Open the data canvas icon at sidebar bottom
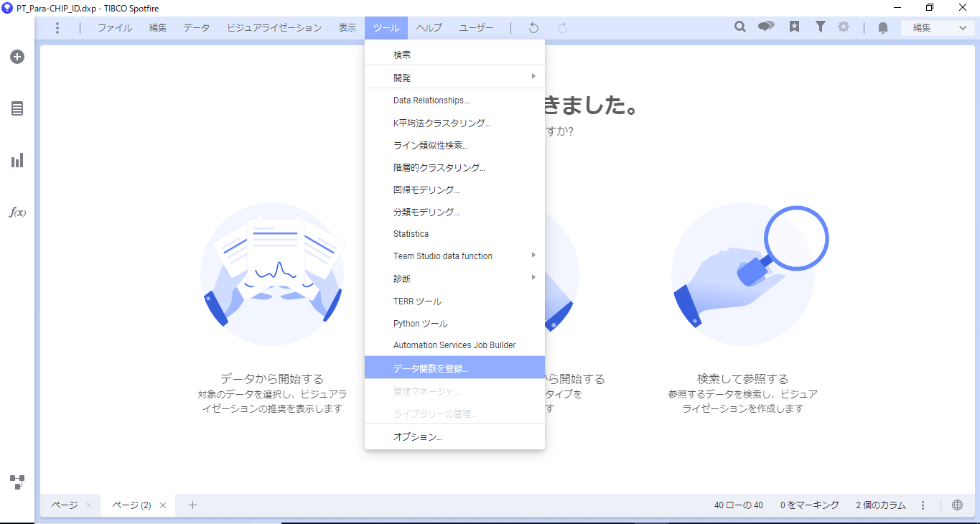Image resolution: width=980 pixels, height=524 pixels. 17,482
